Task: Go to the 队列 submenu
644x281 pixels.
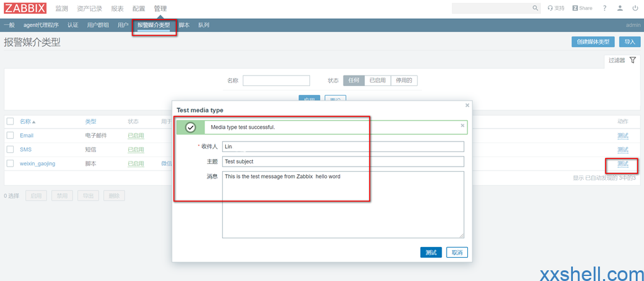Action: [x=204, y=25]
